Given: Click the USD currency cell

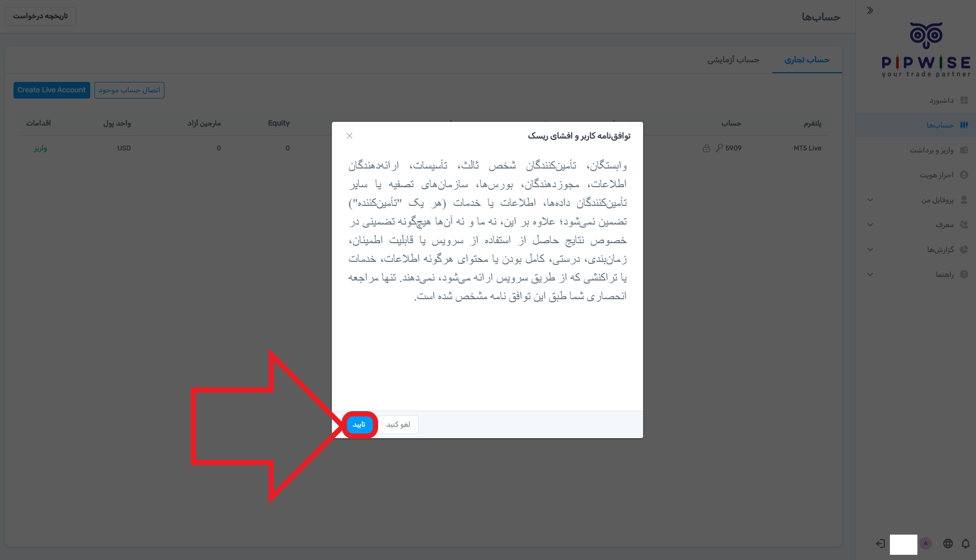Looking at the screenshot, I should 124,148.
